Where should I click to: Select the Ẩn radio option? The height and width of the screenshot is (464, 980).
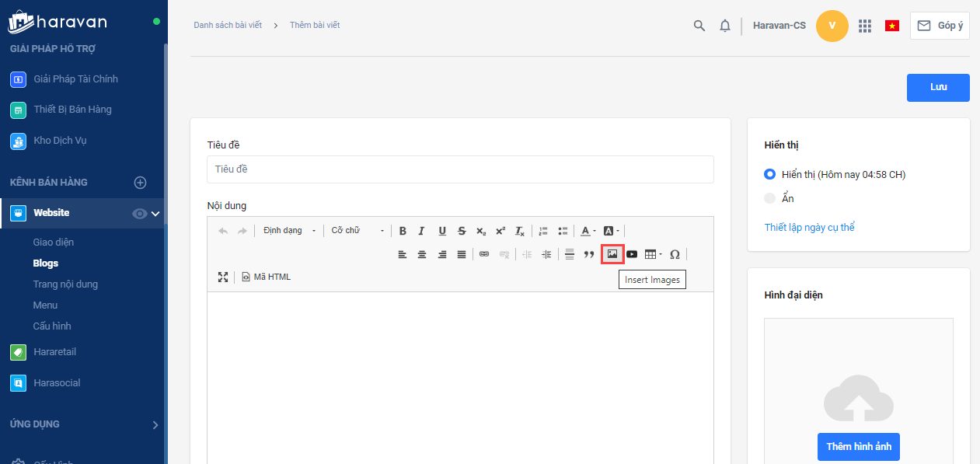[x=770, y=198]
